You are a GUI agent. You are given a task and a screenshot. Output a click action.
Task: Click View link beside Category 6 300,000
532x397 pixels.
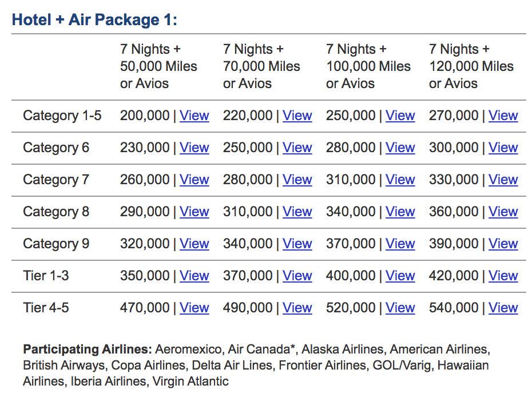pos(503,148)
